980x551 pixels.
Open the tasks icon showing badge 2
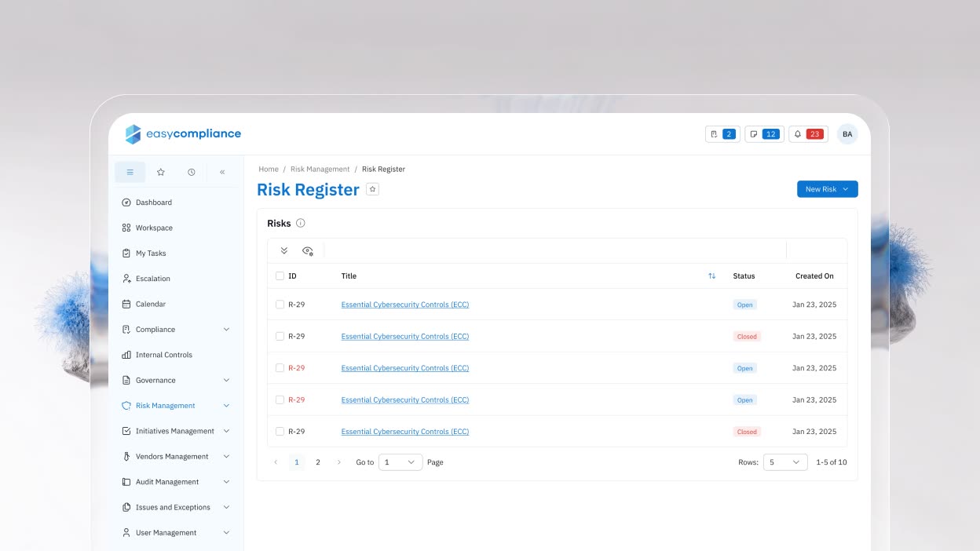(x=722, y=134)
